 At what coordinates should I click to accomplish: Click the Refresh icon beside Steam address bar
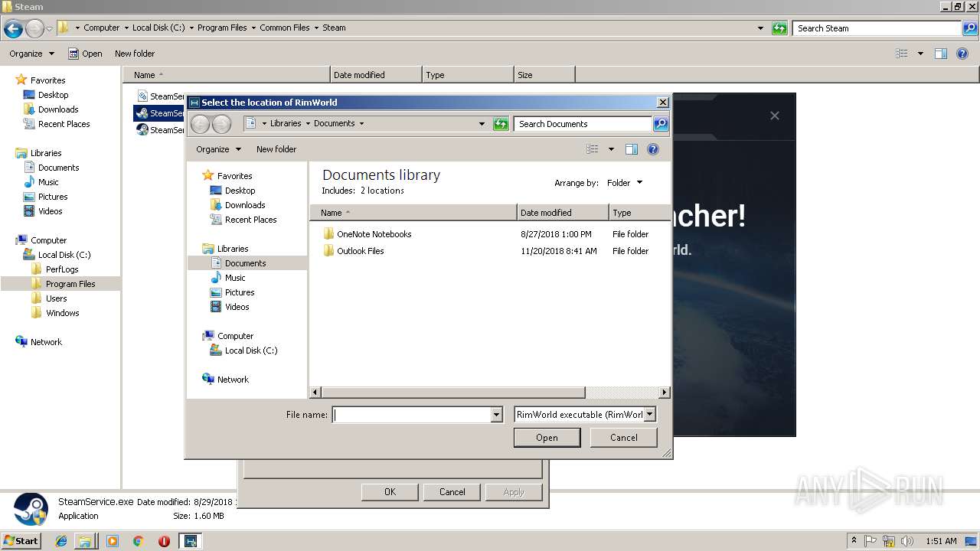tap(779, 28)
